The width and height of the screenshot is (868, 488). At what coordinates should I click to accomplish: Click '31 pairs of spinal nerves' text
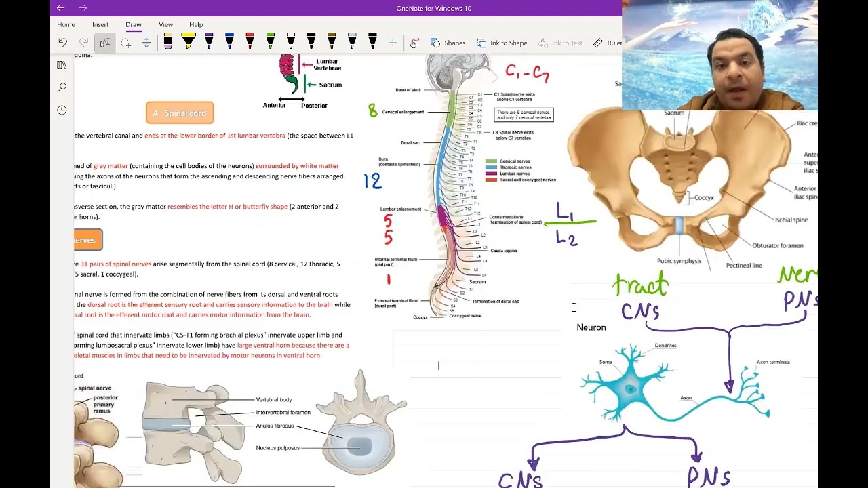pyautogui.click(x=116, y=264)
